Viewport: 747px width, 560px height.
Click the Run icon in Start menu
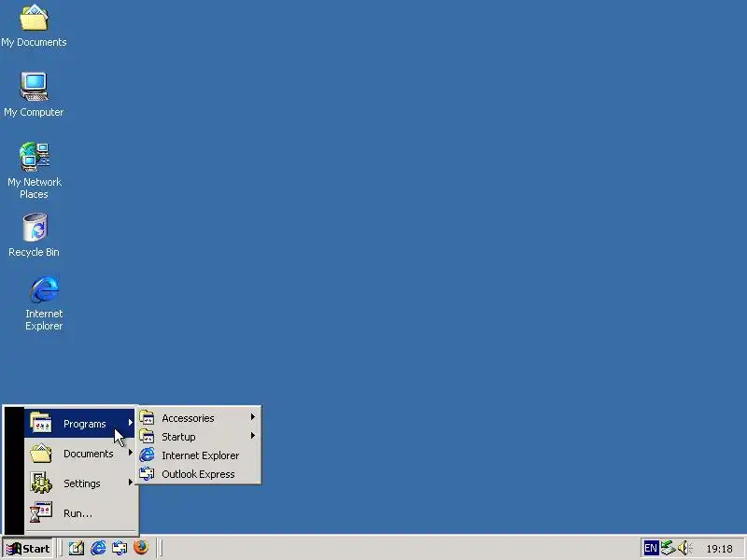[x=41, y=512]
